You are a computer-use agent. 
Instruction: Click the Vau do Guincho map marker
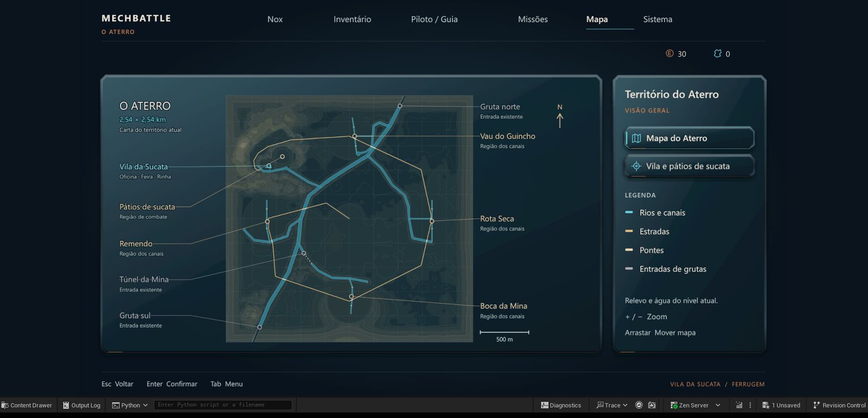[x=354, y=136]
